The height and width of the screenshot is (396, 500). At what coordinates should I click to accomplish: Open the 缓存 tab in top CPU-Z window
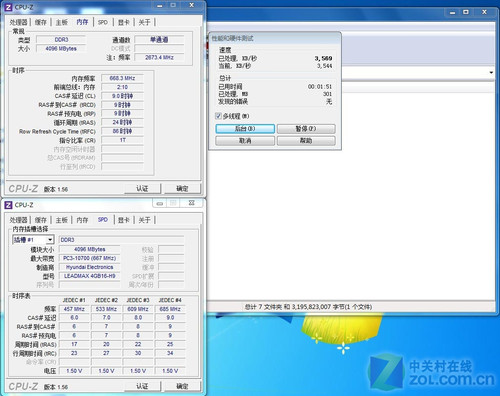tap(41, 22)
